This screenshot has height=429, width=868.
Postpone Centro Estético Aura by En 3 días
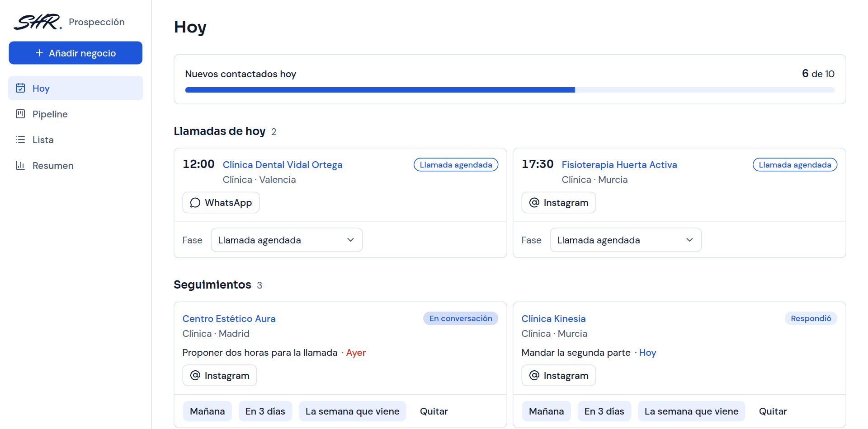click(265, 411)
